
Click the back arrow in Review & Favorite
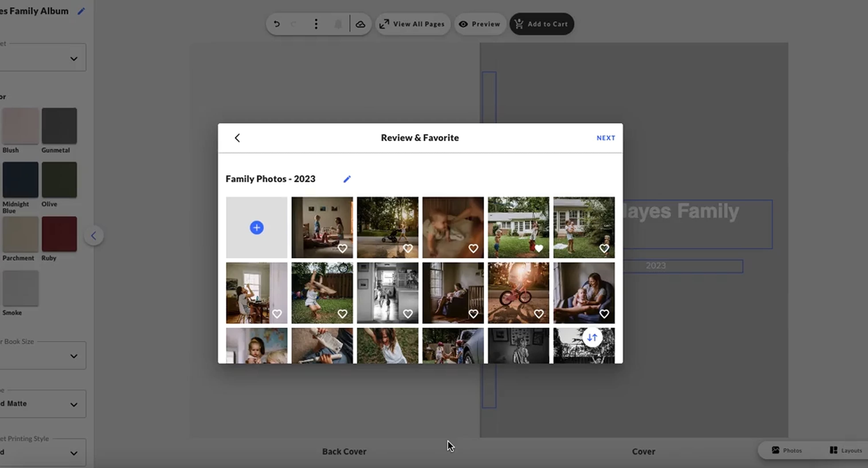[x=237, y=138]
